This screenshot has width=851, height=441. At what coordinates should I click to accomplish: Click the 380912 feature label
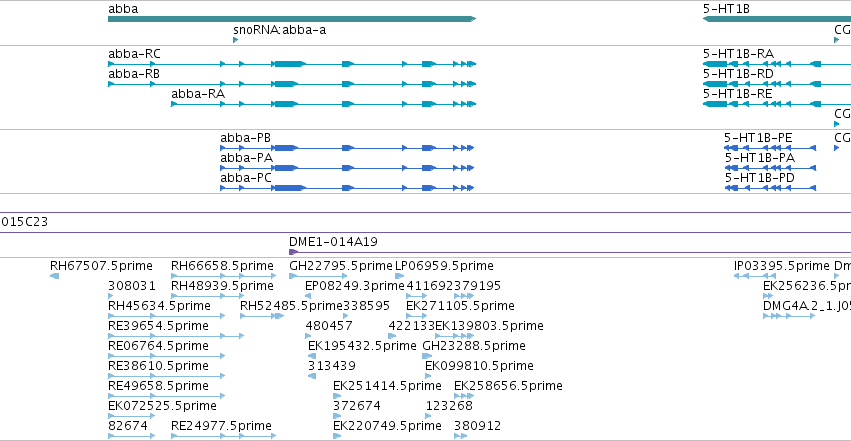(478, 426)
